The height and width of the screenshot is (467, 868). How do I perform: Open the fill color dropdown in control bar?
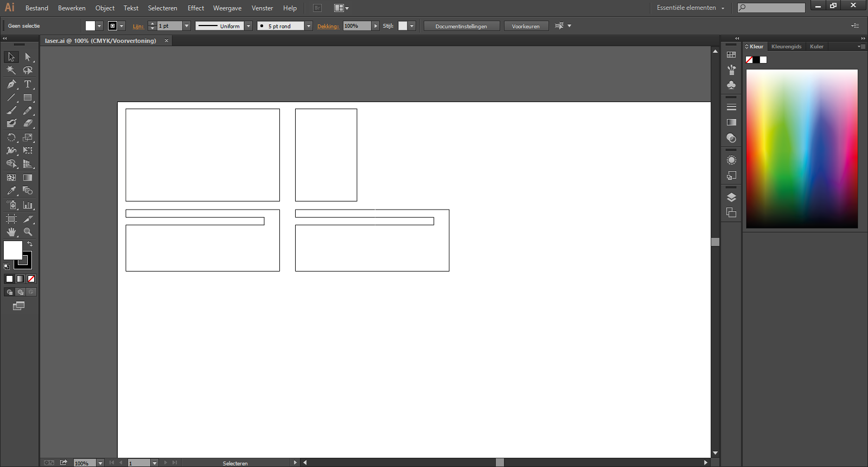pyautogui.click(x=99, y=26)
